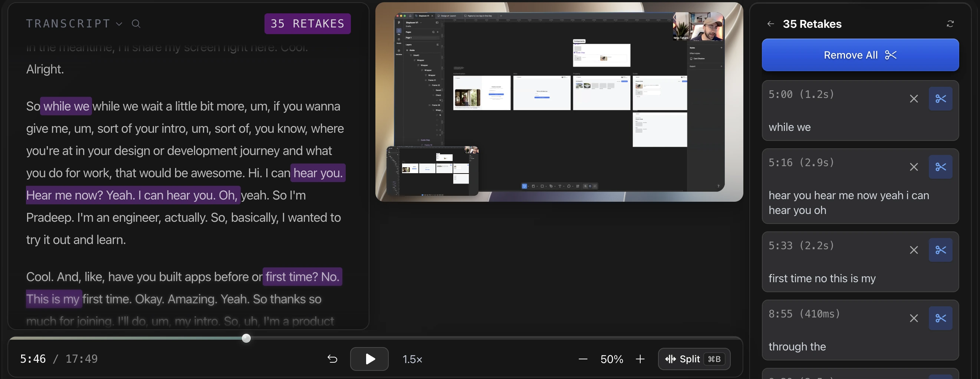Zoom out with the minus button

point(583,359)
